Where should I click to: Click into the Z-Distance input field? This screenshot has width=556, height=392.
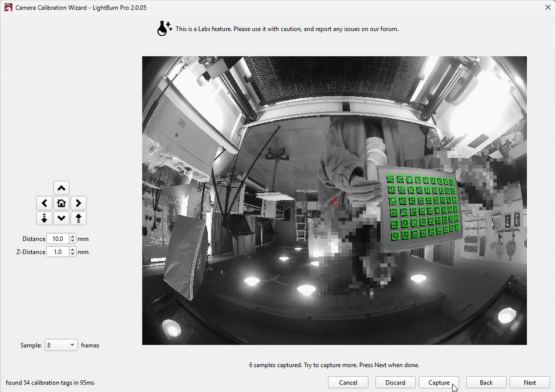tap(58, 252)
